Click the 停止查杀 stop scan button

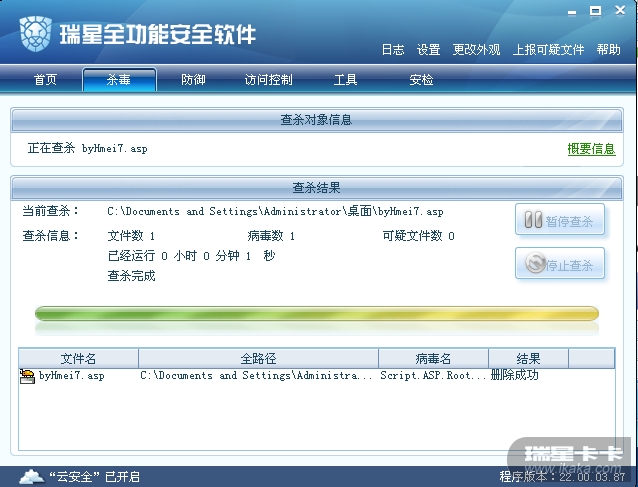click(x=560, y=263)
